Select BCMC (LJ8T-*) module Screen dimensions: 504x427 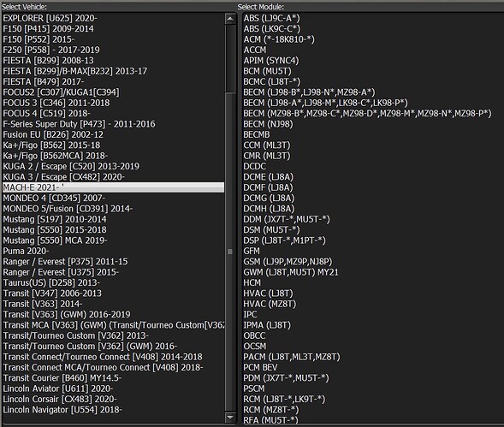click(x=271, y=81)
